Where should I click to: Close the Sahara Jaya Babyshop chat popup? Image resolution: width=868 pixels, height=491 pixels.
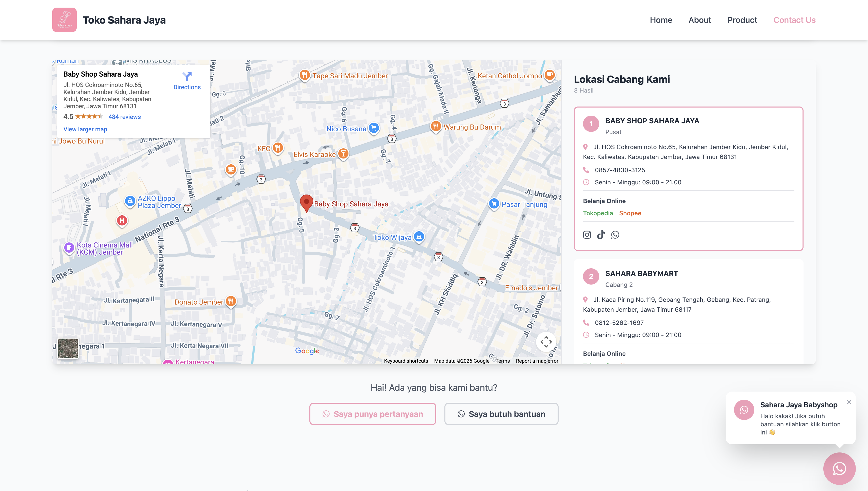[x=849, y=402]
